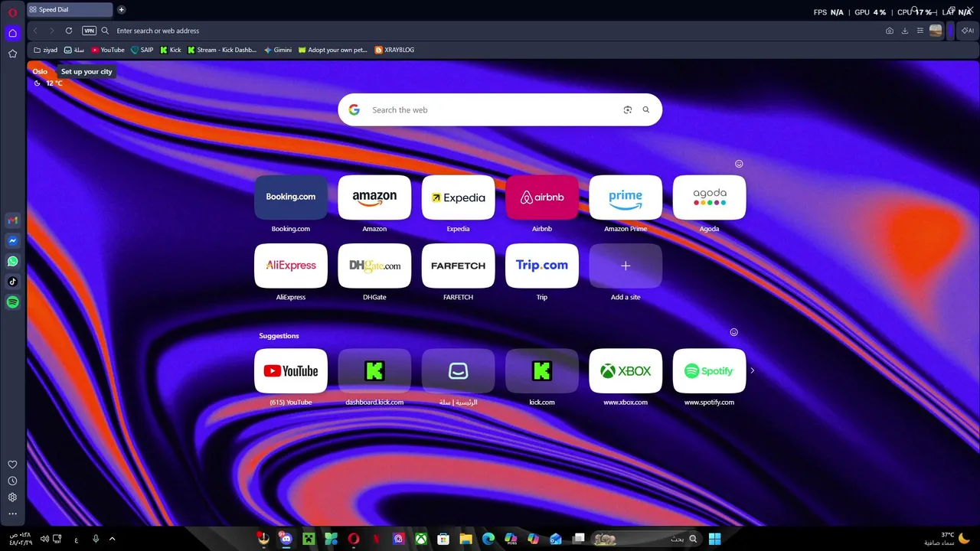Open Facebook Messenger in sidebar
This screenshot has width=980, height=551.
pyautogui.click(x=12, y=241)
